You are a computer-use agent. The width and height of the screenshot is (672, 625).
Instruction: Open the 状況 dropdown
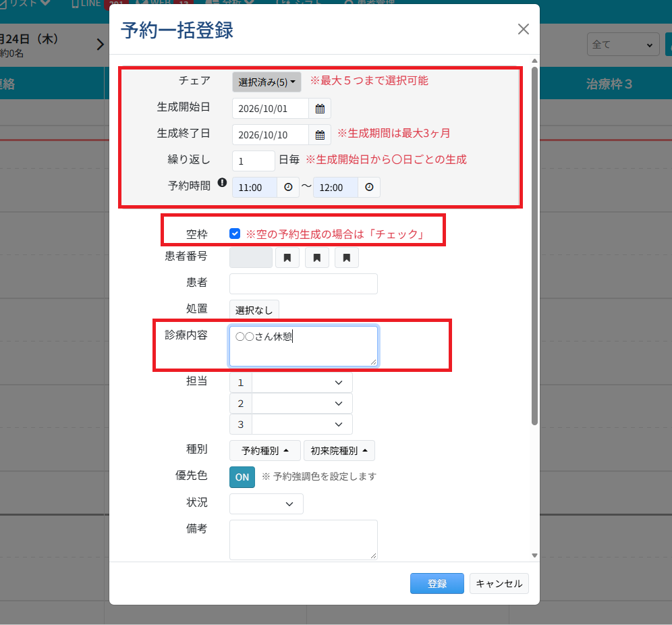tap(266, 504)
